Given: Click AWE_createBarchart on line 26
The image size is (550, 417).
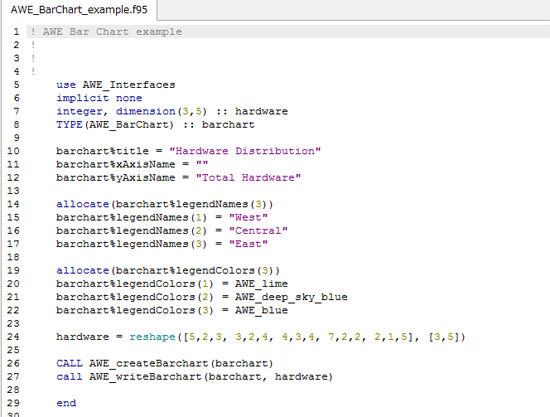Looking at the screenshot, I should 149,363.
